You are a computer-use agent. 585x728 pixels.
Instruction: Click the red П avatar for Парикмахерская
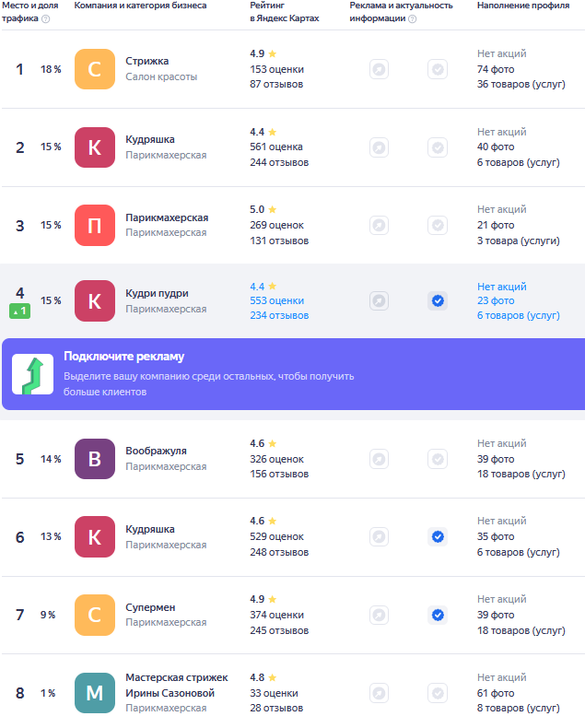(95, 225)
